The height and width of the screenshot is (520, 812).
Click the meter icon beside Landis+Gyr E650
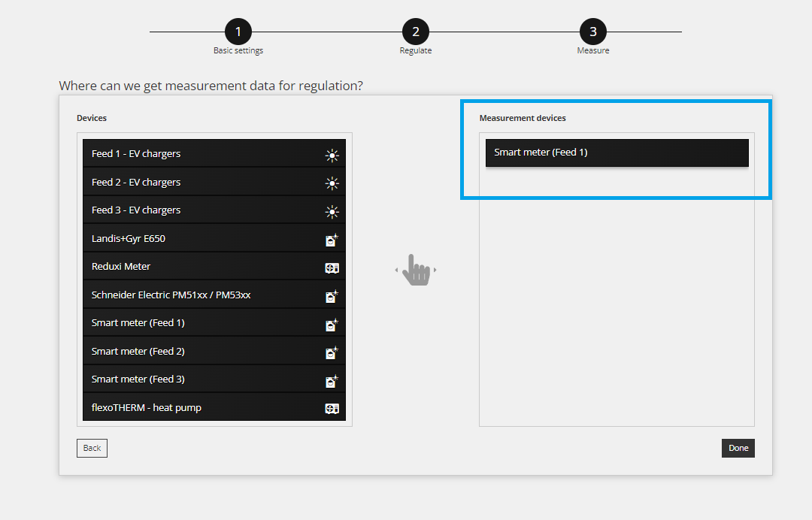point(332,240)
